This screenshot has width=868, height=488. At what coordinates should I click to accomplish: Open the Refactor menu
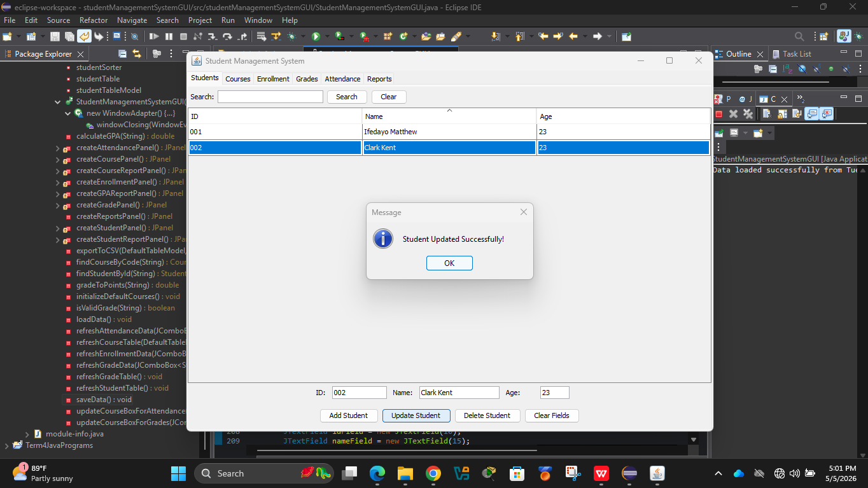coord(94,20)
